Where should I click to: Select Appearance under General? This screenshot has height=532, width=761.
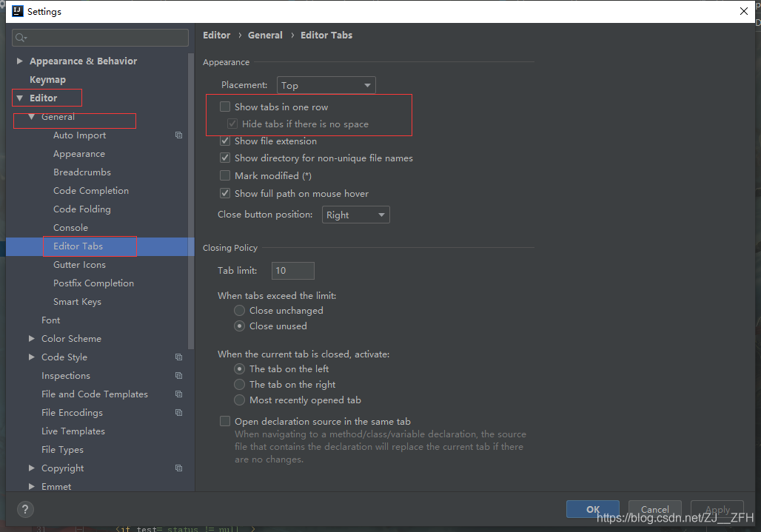pyautogui.click(x=79, y=154)
